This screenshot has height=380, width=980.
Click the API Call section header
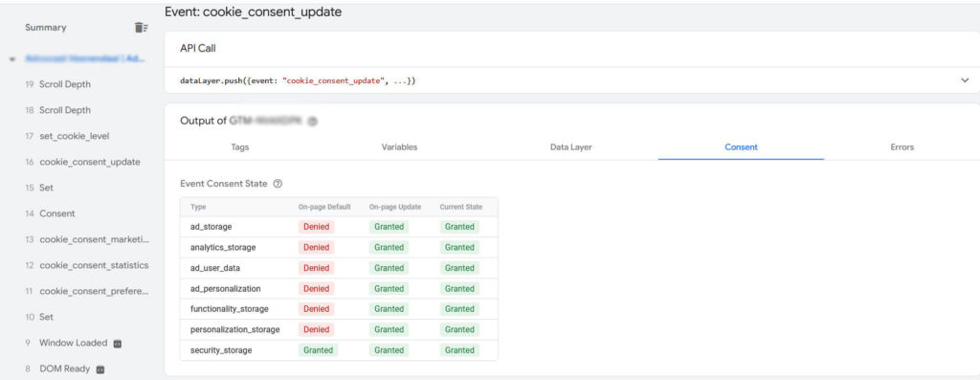click(x=197, y=49)
